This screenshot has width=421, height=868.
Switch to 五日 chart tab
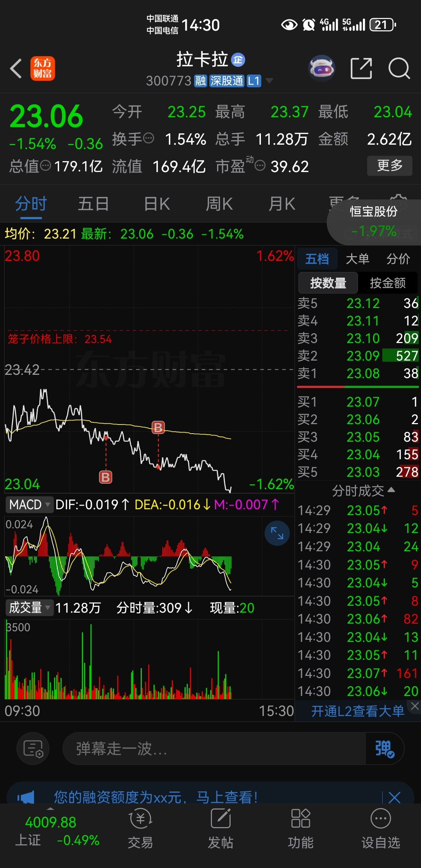coord(94,204)
